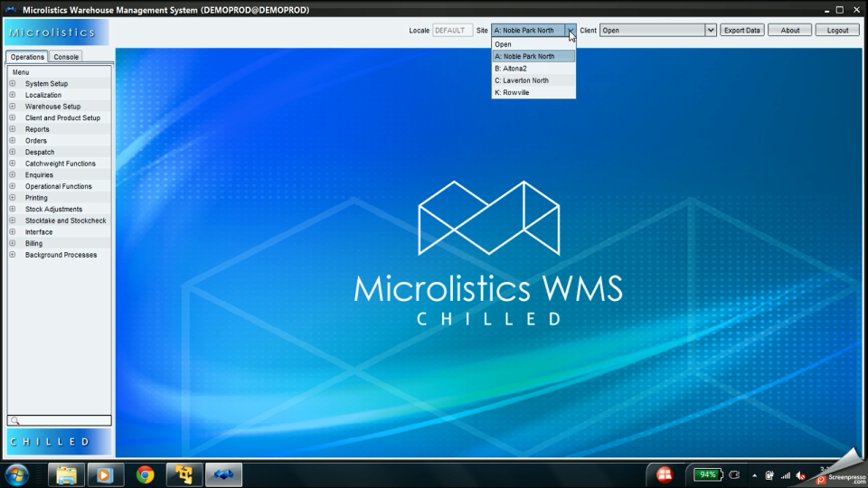Select the Stock Adjustments label
Screen dimensions: 868x488
[x=53, y=209]
